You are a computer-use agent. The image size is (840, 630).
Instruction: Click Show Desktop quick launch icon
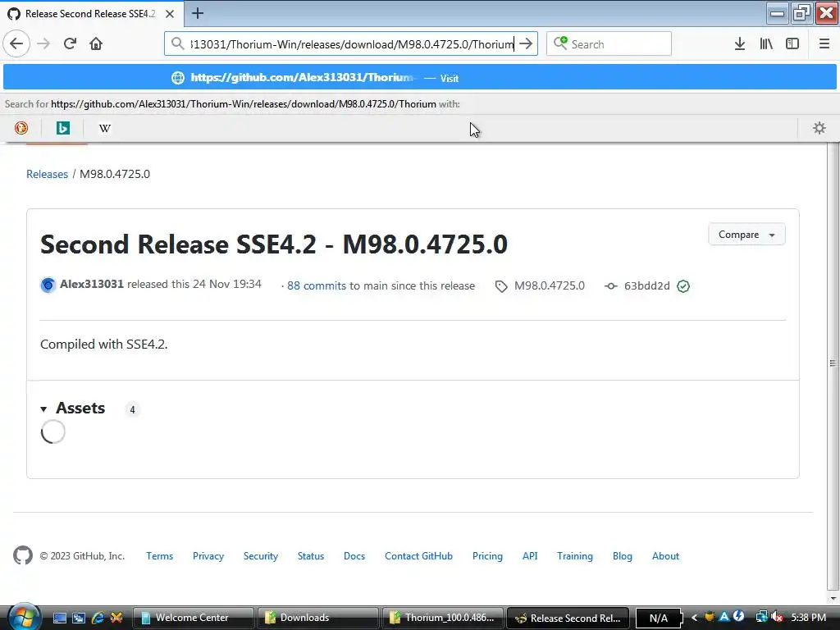60,618
